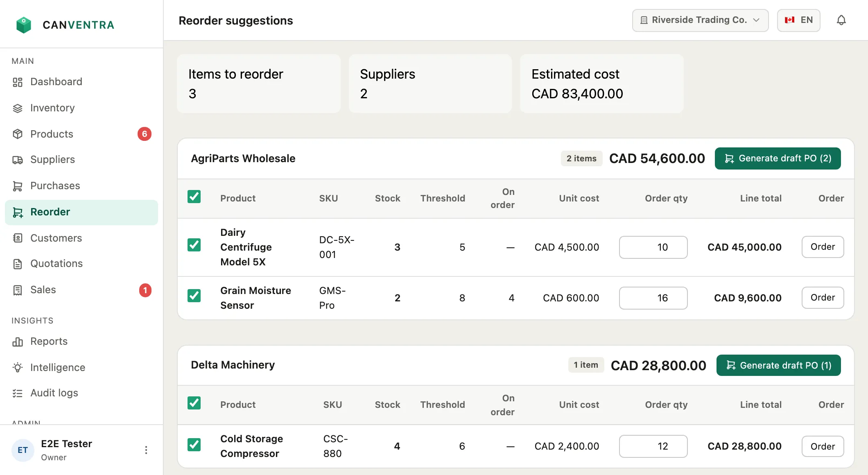The image size is (868, 475).
Task: Click the Sales badge showing 1
Action: click(x=145, y=290)
